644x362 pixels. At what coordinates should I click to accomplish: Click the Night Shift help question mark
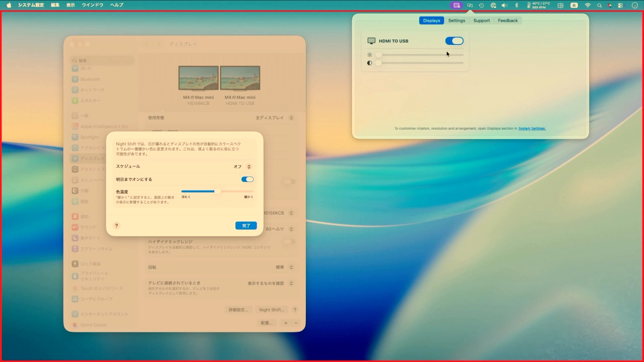pos(116,226)
